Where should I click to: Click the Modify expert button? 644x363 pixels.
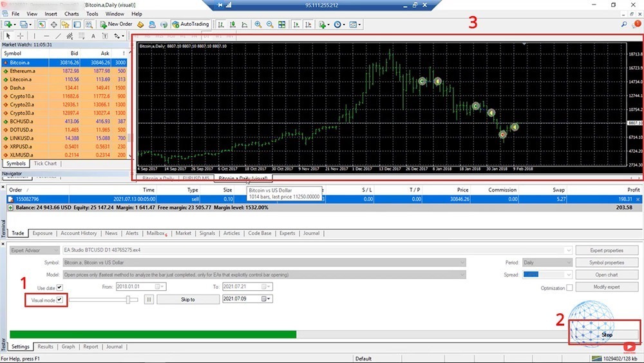point(607,287)
